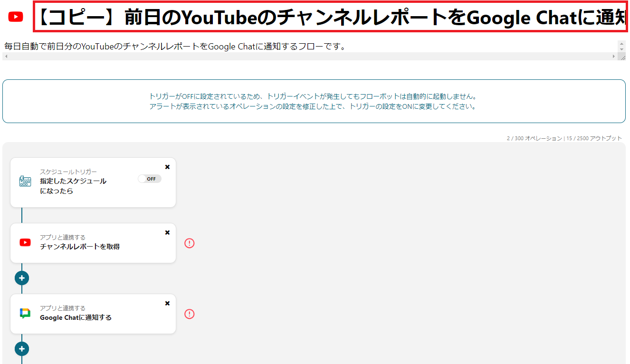
Task: Edit the flow title field
Action: tap(330, 17)
